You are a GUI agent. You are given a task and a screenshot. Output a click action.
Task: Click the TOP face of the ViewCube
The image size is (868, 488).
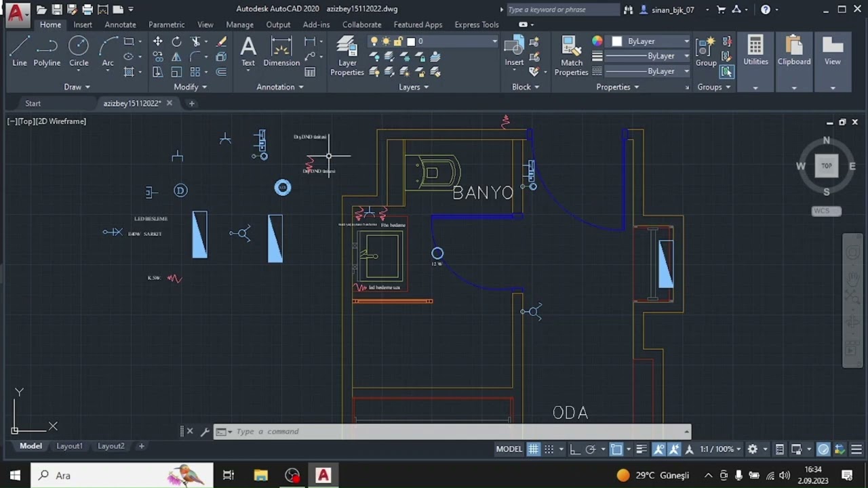tap(826, 165)
